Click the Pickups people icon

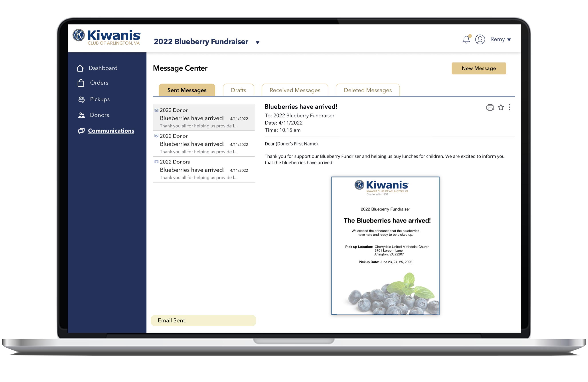81,99
